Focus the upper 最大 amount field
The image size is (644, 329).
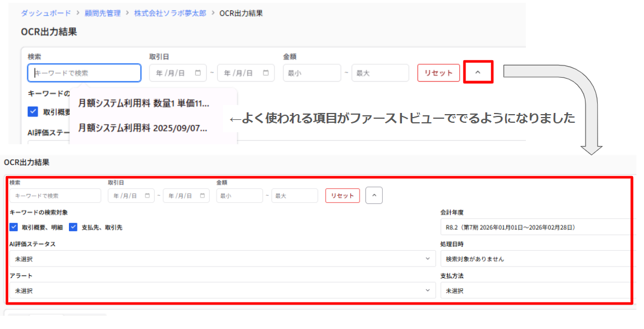click(x=380, y=73)
